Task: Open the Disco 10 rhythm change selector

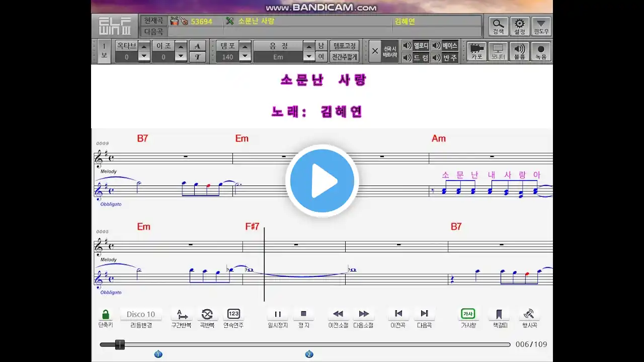Action: [x=141, y=314]
